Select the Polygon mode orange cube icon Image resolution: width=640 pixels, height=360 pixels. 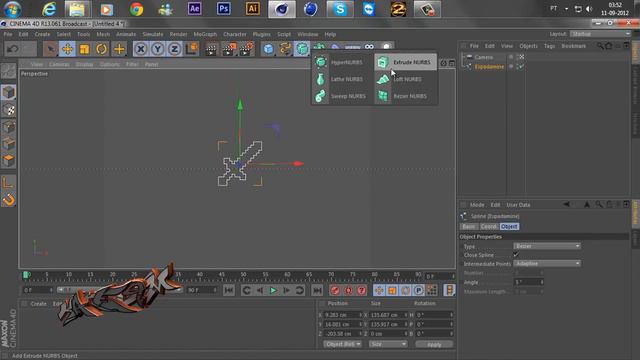(9, 160)
